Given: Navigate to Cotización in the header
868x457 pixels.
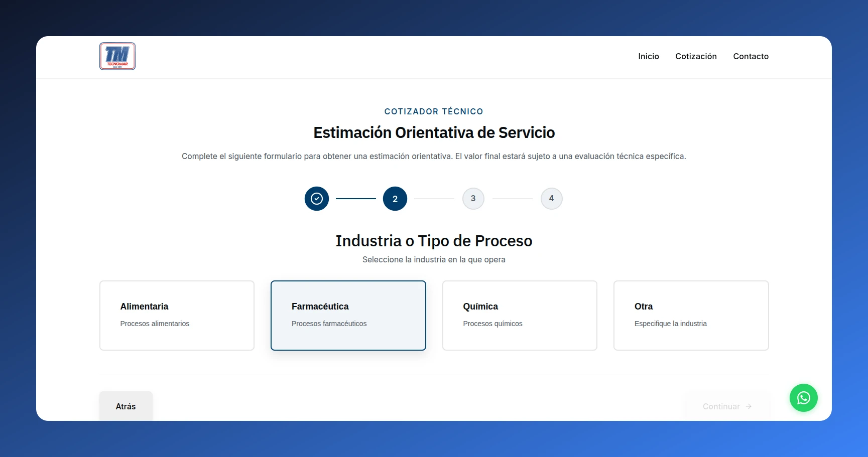Looking at the screenshot, I should [x=696, y=56].
